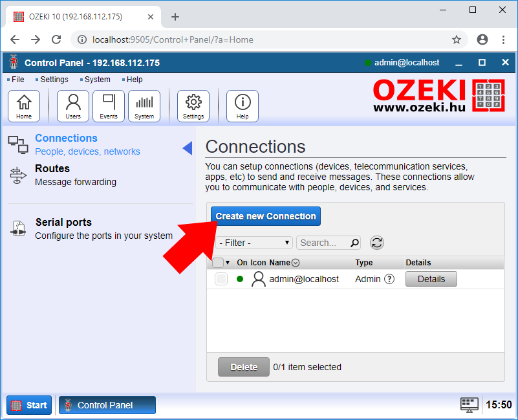Open the Routes message forwarding item
The image size is (518, 420).
pyautogui.click(x=75, y=175)
